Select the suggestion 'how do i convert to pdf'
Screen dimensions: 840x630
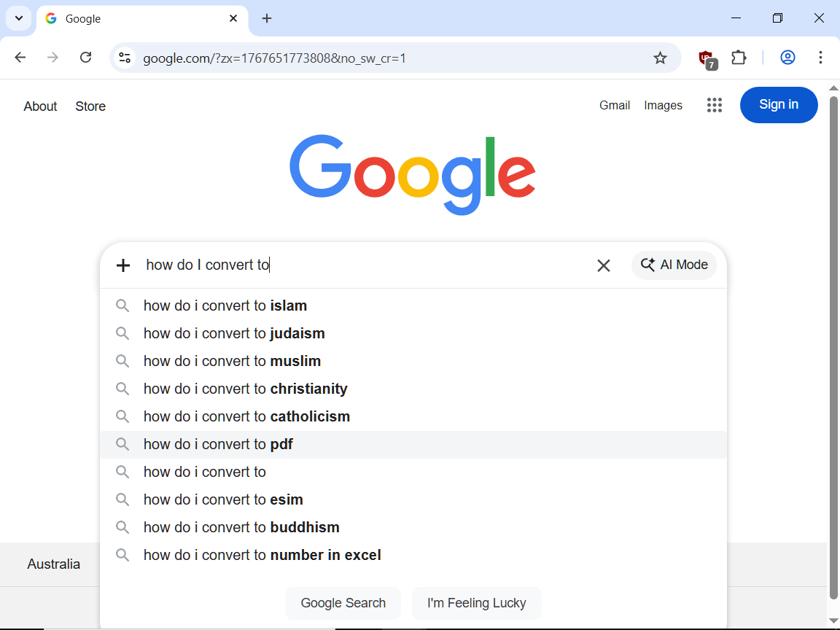(218, 444)
